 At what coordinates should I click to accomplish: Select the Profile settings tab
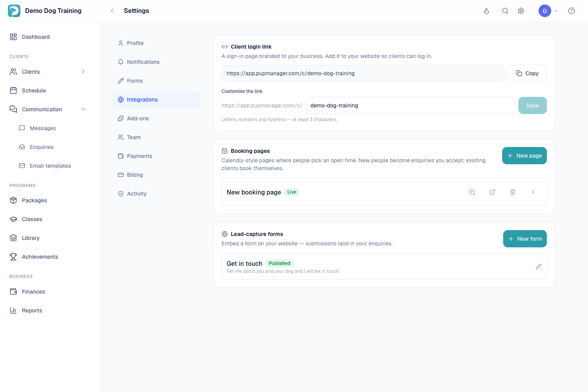point(157,43)
